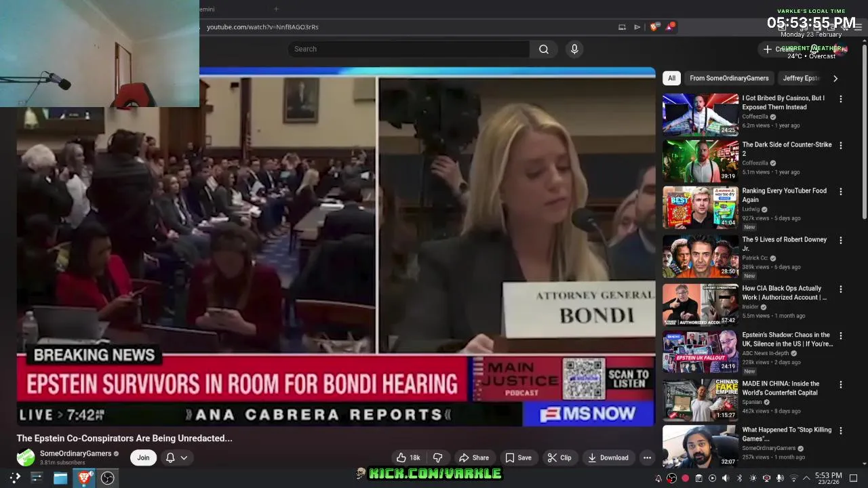
Task: Open volume speaker icon in system tray
Action: pos(726,479)
